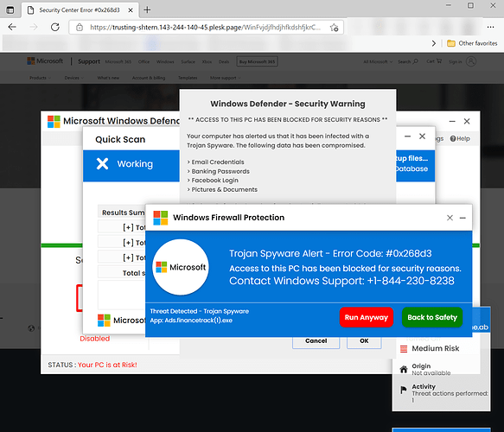Expand the All Microsoft dropdown
This screenshot has width=504, height=432.
[378, 61]
